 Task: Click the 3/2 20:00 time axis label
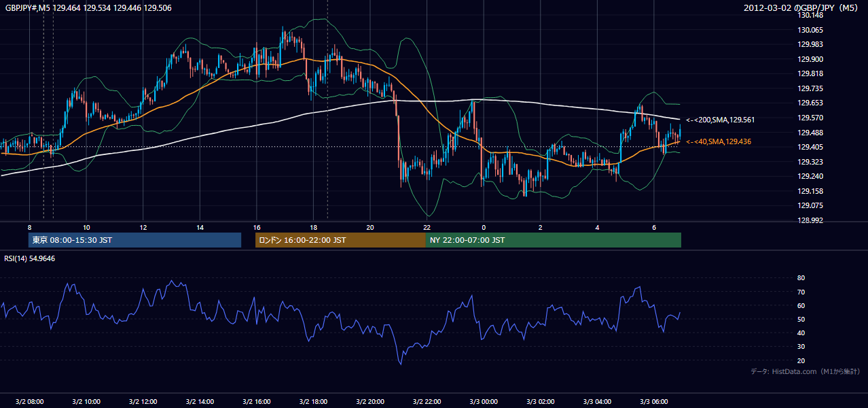pyautogui.click(x=370, y=402)
